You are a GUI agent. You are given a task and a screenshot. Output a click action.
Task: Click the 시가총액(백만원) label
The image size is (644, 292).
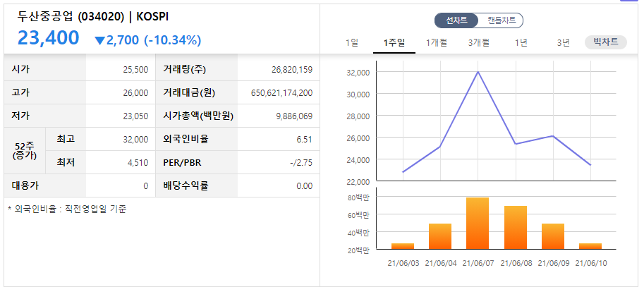198,116
